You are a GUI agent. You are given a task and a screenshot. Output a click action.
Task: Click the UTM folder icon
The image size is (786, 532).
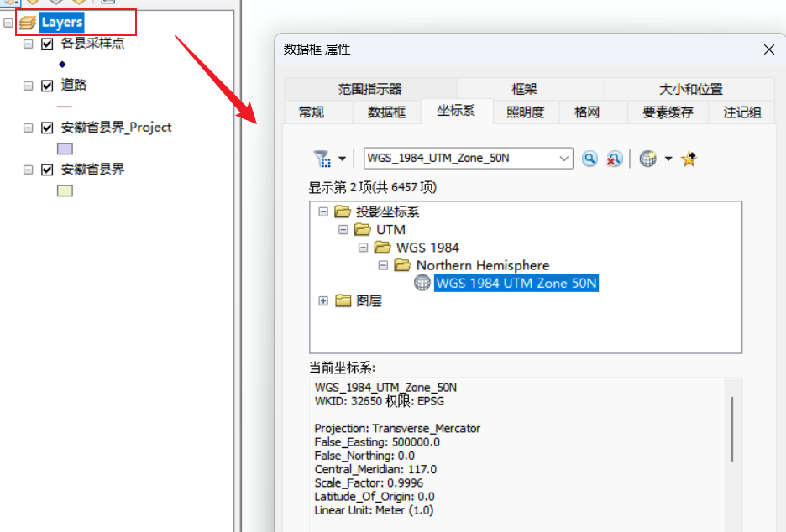(363, 229)
